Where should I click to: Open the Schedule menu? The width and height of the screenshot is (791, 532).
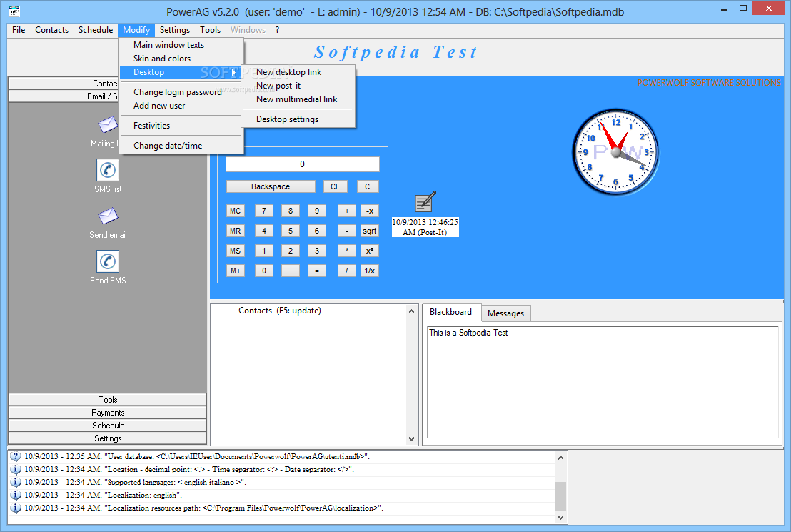point(96,30)
